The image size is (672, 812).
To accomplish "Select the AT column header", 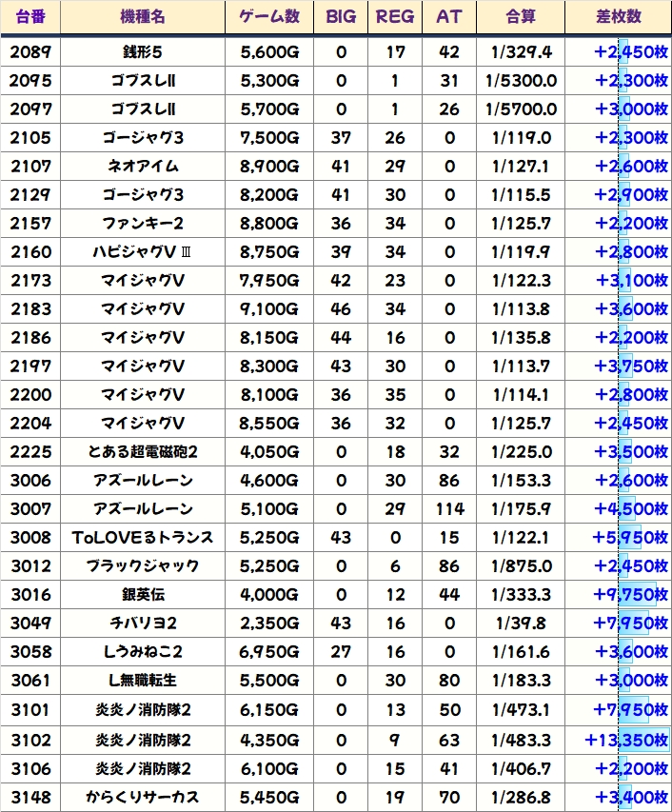I will [x=448, y=17].
